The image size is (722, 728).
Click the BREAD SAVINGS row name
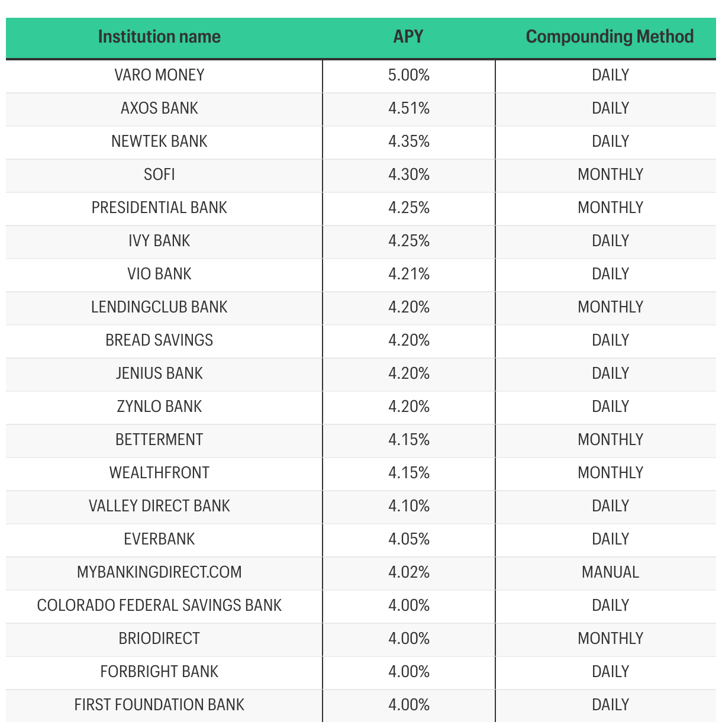tap(159, 340)
